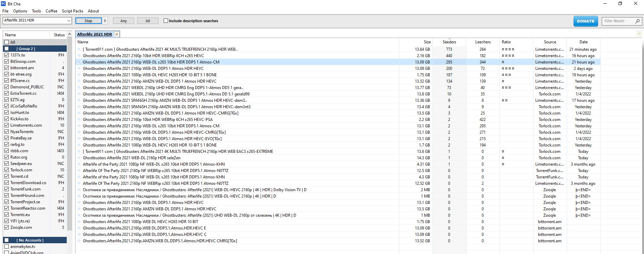Select the TorrentFunk.com site row

[35, 189]
